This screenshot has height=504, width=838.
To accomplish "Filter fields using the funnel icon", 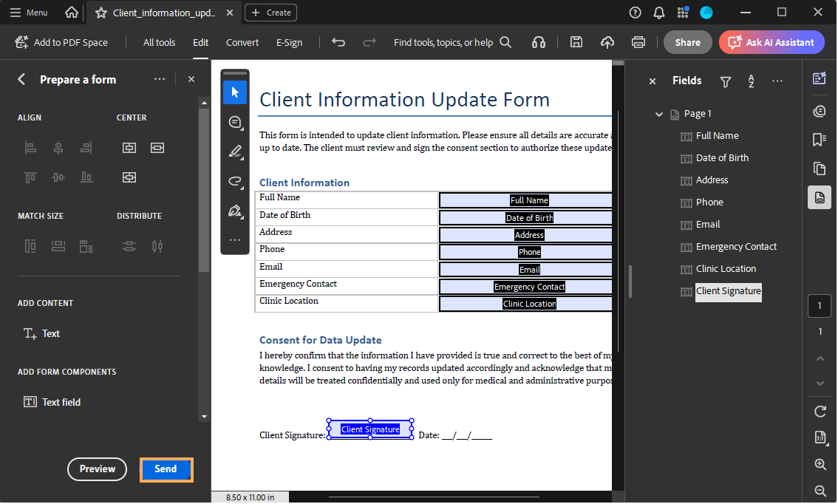I will coord(726,81).
